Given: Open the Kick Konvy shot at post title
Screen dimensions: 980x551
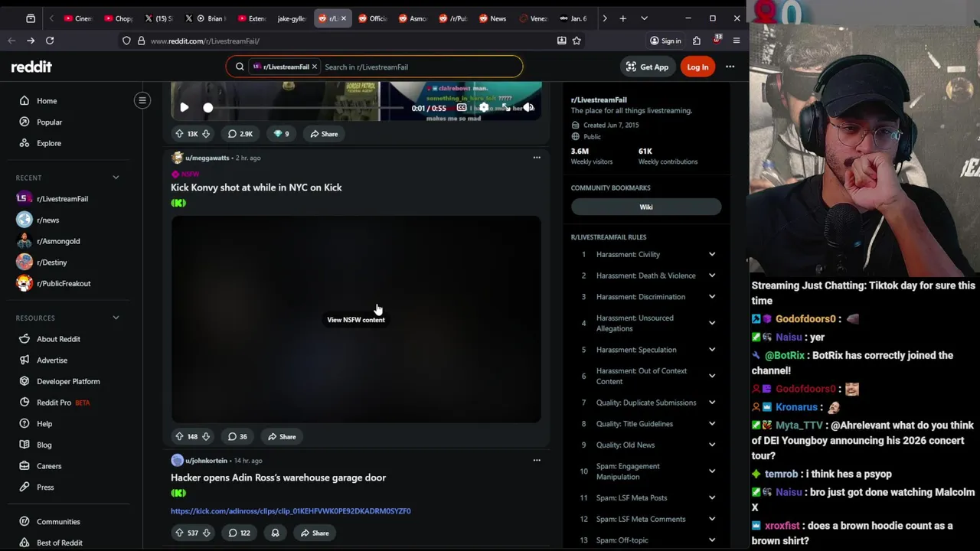Looking at the screenshot, I should (x=256, y=187).
